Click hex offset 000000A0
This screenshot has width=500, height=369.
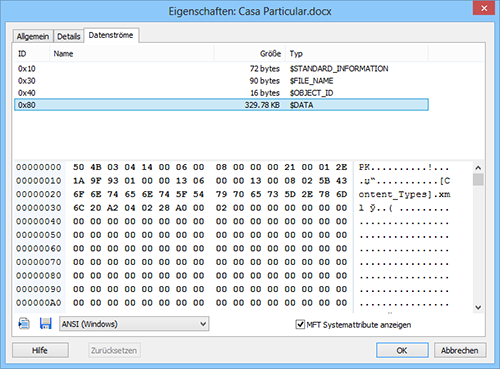pos(39,303)
